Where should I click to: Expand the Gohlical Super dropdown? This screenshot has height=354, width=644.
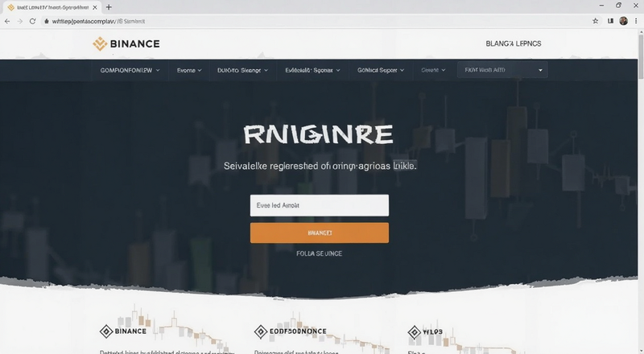tap(381, 70)
